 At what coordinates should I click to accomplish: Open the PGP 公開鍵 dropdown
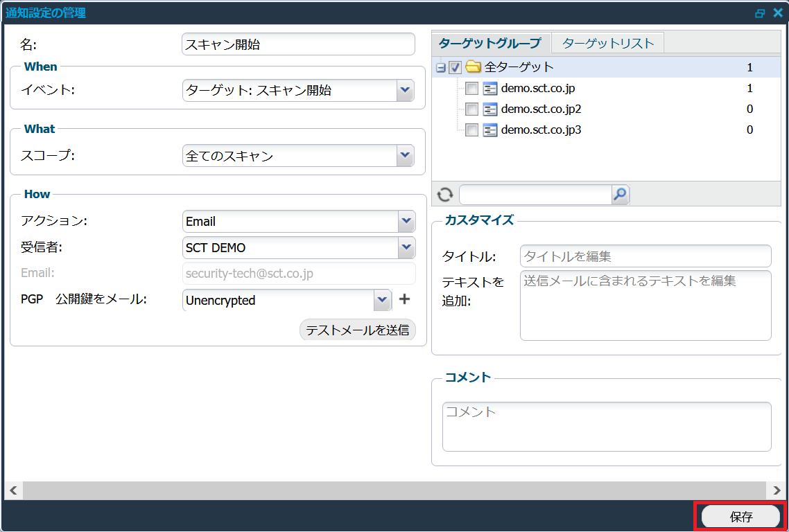click(383, 300)
